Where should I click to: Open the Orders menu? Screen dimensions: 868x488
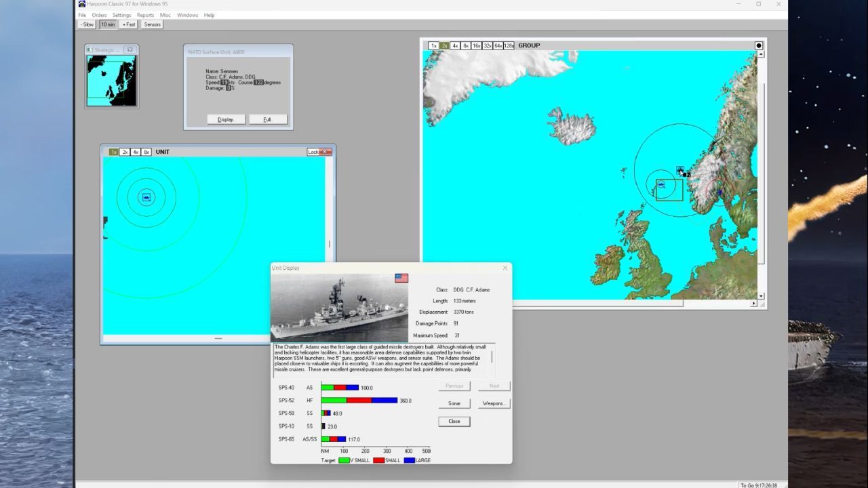(x=99, y=15)
